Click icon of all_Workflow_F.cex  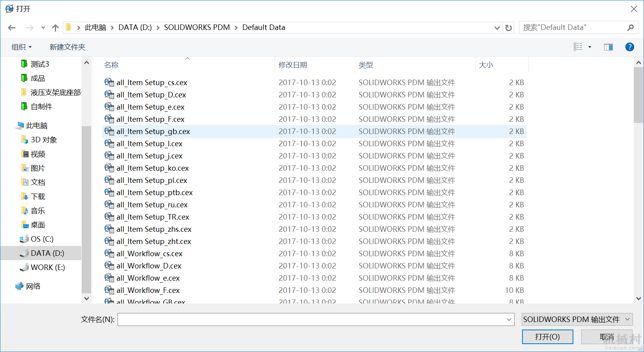pyautogui.click(x=109, y=290)
